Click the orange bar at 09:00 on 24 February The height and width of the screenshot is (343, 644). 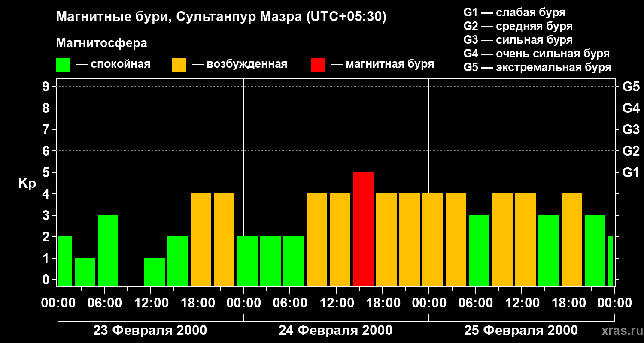(317, 240)
